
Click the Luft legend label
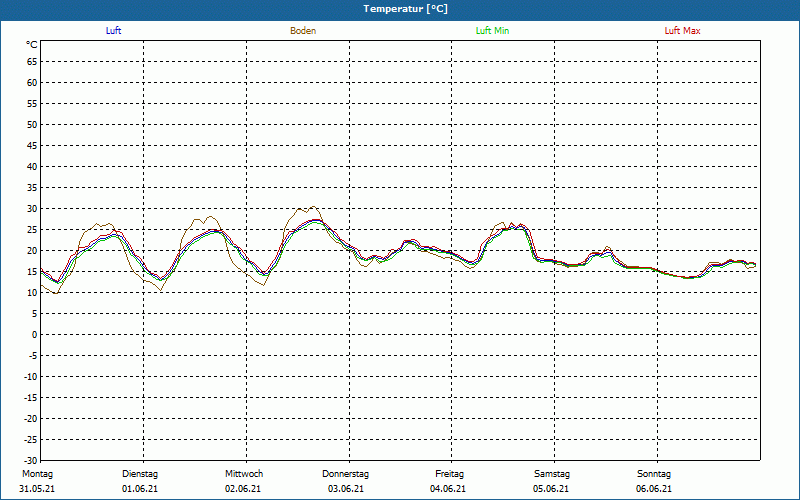pos(113,31)
